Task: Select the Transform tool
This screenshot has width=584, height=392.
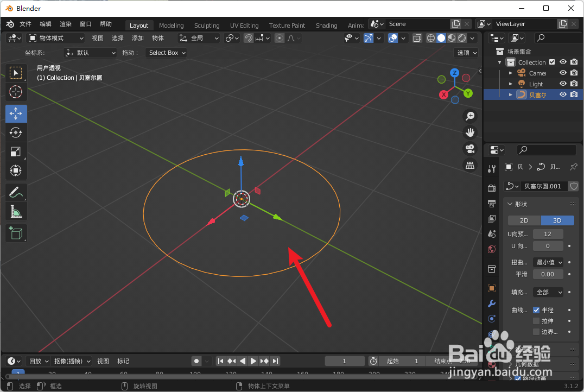Action: pyautogui.click(x=16, y=170)
